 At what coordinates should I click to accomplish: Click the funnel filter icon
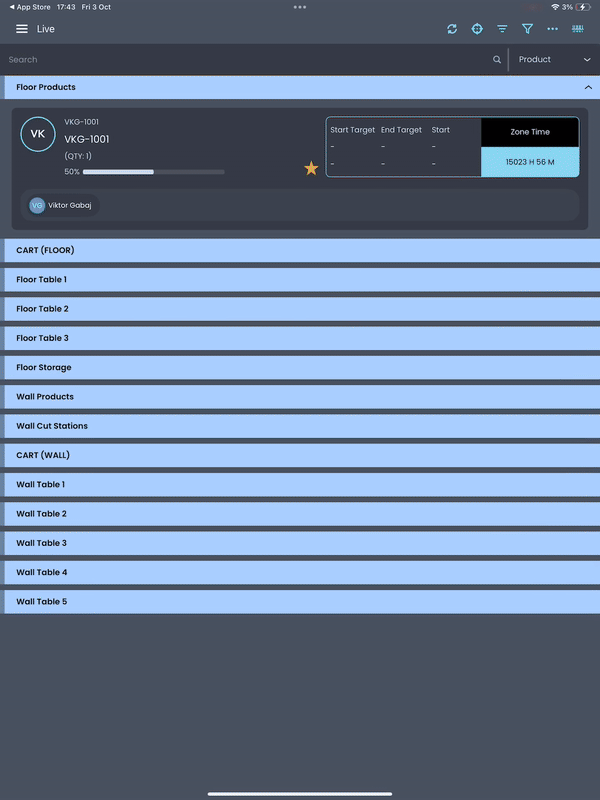click(527, 29)
